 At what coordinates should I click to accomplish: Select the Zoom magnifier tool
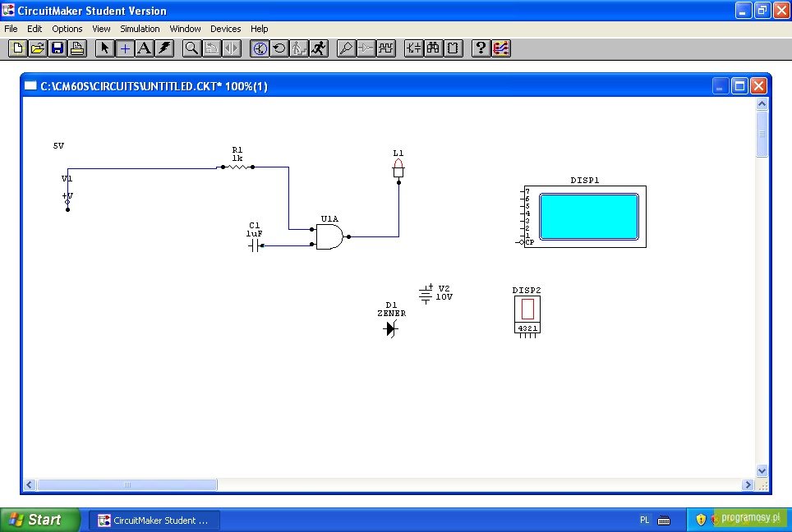[x=191, y=48]
